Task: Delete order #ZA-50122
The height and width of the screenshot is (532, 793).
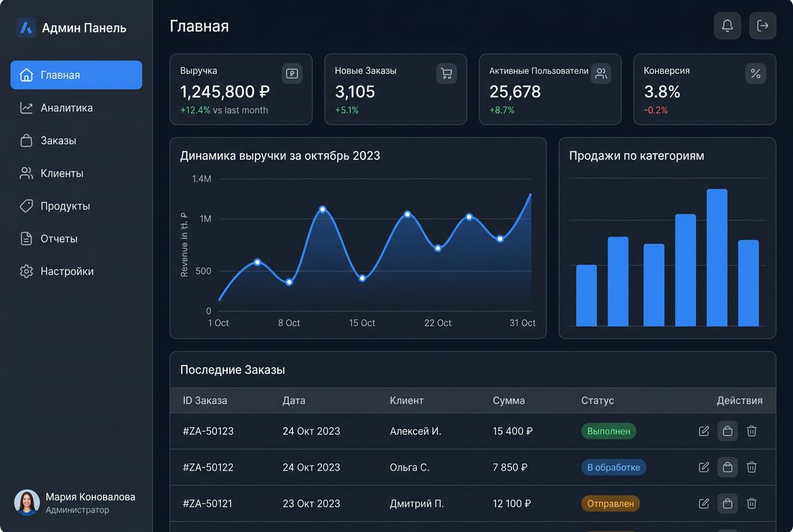Action: coord(752,467)
